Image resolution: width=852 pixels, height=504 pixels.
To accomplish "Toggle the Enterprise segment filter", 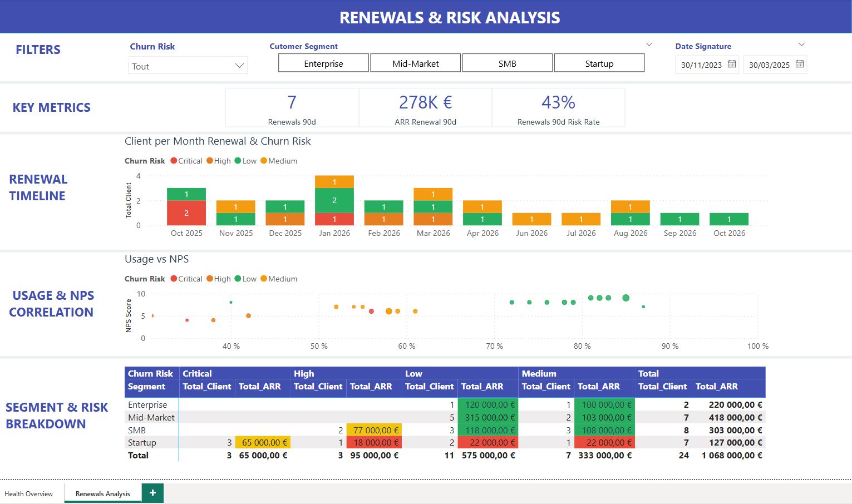I will coord(323,63).
